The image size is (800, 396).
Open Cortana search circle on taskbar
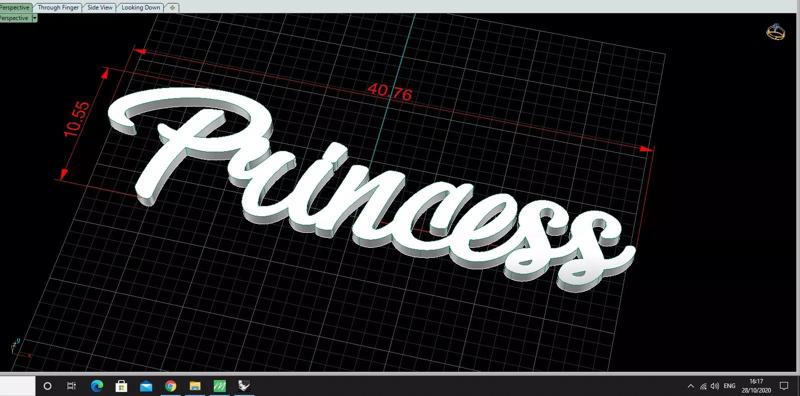[x=47, y=386]
